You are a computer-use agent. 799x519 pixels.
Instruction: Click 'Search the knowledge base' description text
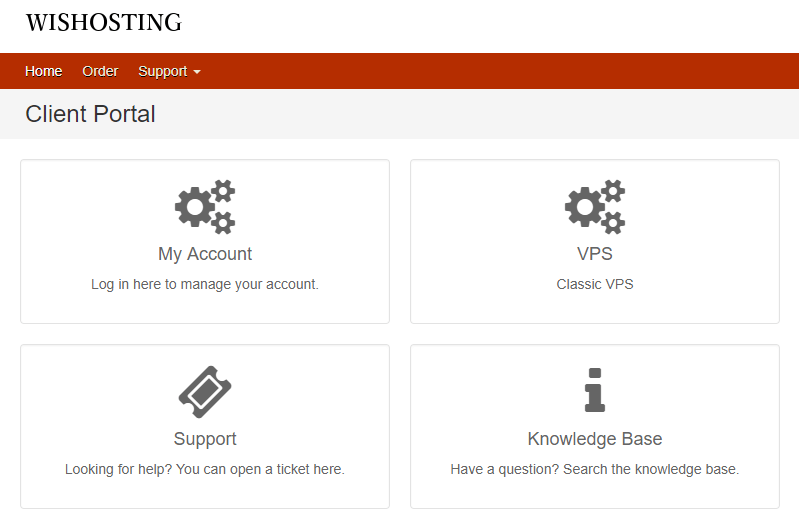click(x=651, y=469)
